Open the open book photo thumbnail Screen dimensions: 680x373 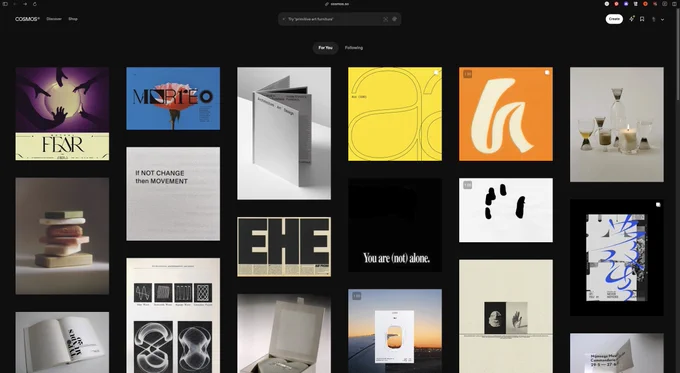tap(62, 343)
